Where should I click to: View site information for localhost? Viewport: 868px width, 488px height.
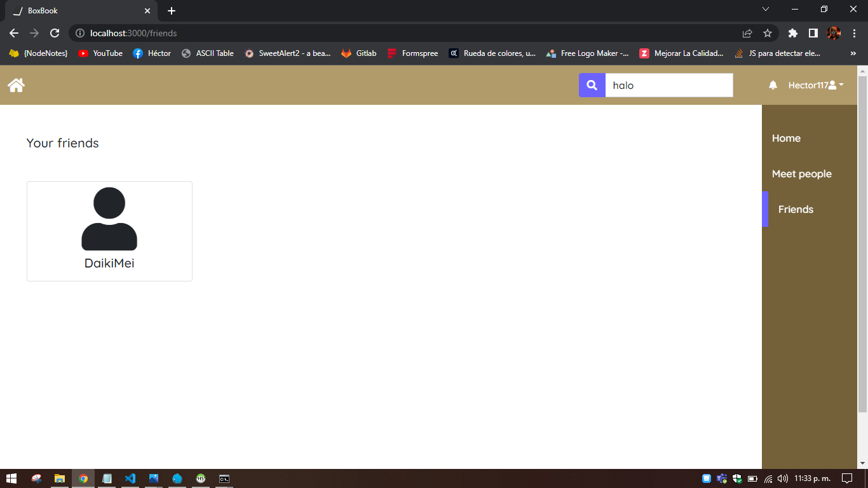pyautogui.click(x=80, y=33)
